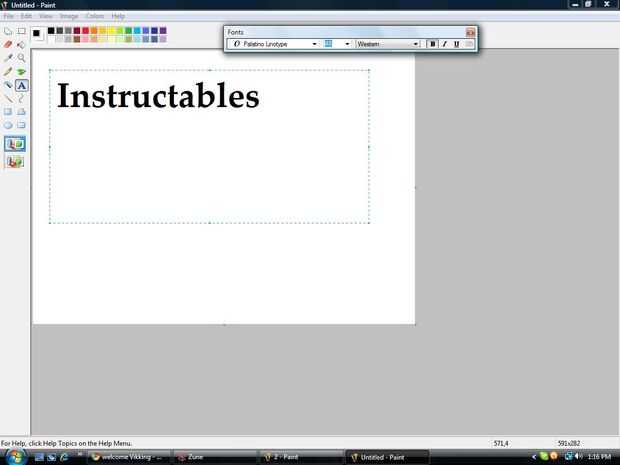Viewport: 620px width, 465px height.
Task: Pick the bright red color swatch
Action: (85, 30)
